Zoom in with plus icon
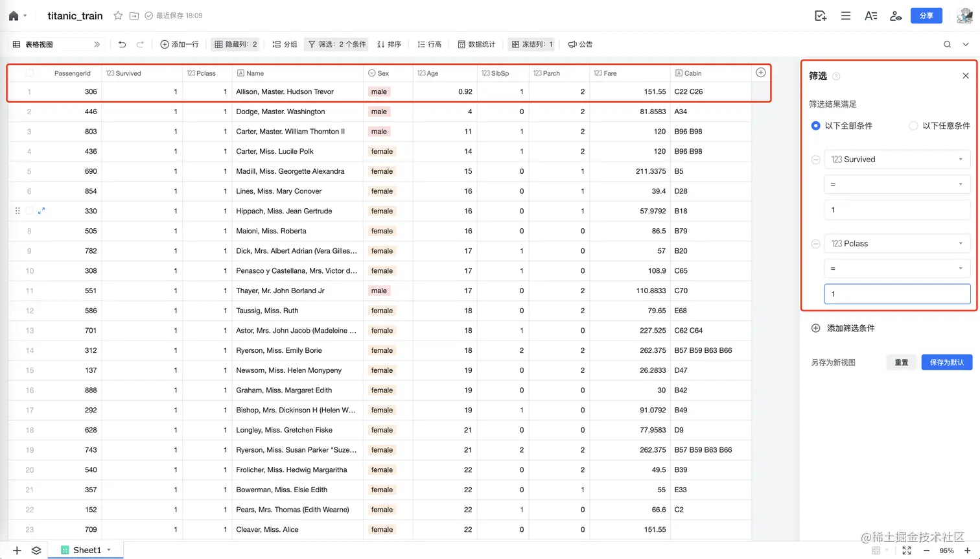The width and height of the screenshot is (980, 559). click(968, 551)
